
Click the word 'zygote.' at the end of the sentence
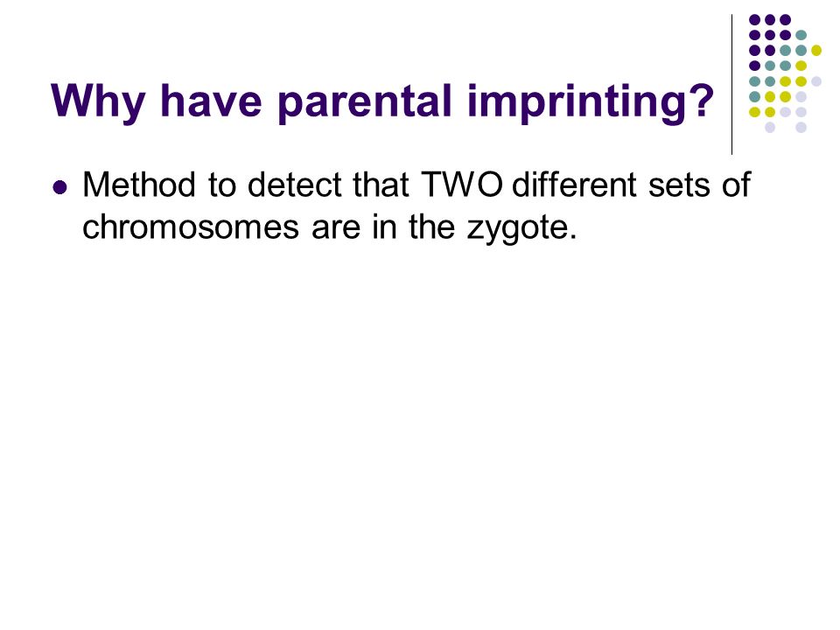pos(521,228)
